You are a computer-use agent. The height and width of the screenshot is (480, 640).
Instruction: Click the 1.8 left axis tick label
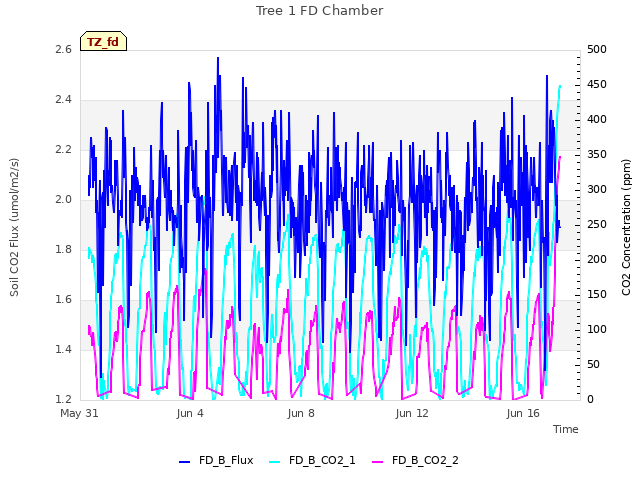(64, 249)
